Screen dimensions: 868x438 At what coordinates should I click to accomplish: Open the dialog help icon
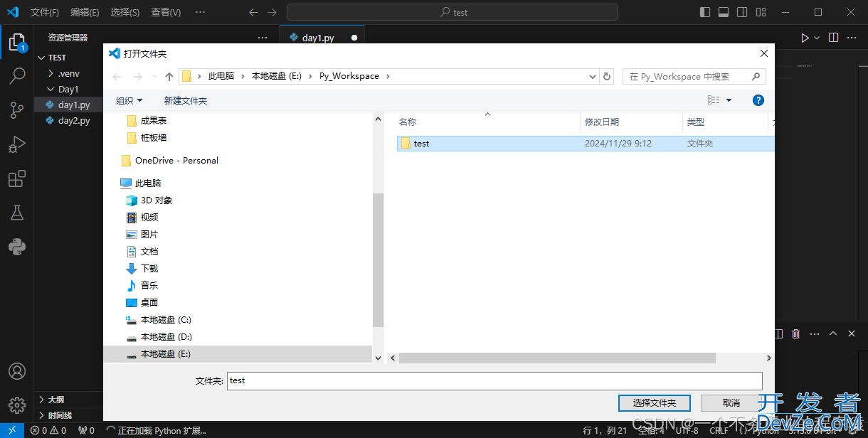coord(758,100)
